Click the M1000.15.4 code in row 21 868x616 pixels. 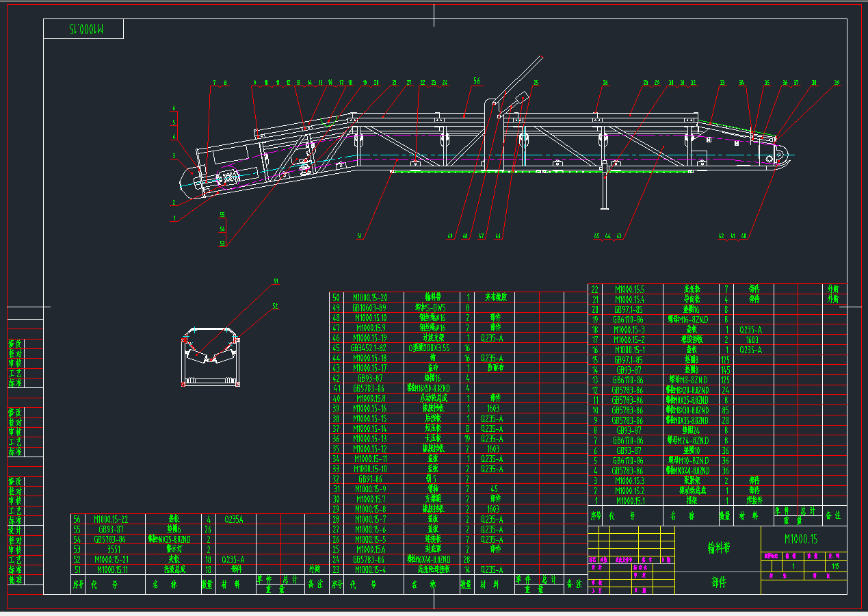[630, 299]
